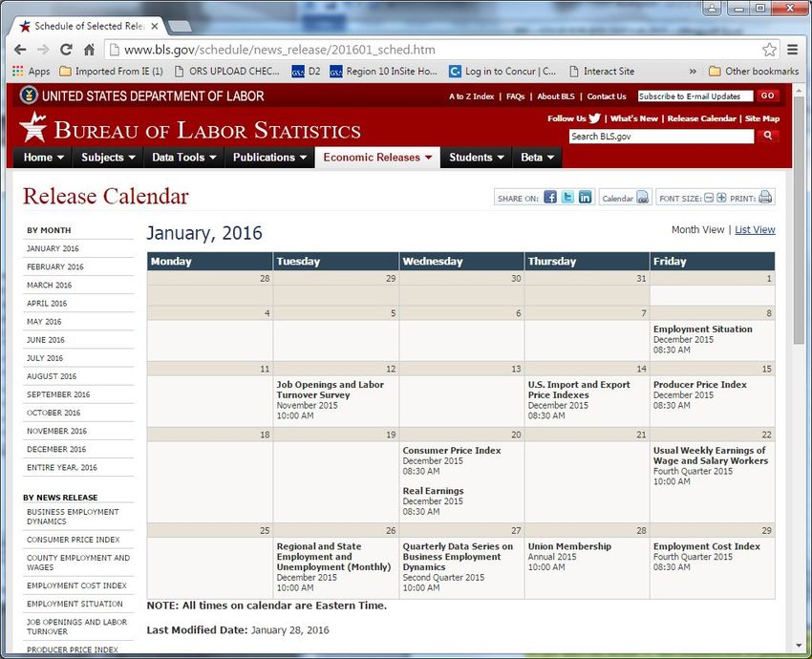Open A to Z Index link
The width and height of the screenshot is (812, 659).
tap(471, 96)
